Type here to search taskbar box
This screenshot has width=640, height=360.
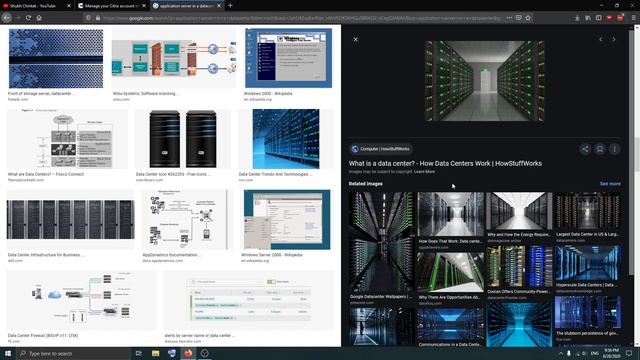coord(73,353)
